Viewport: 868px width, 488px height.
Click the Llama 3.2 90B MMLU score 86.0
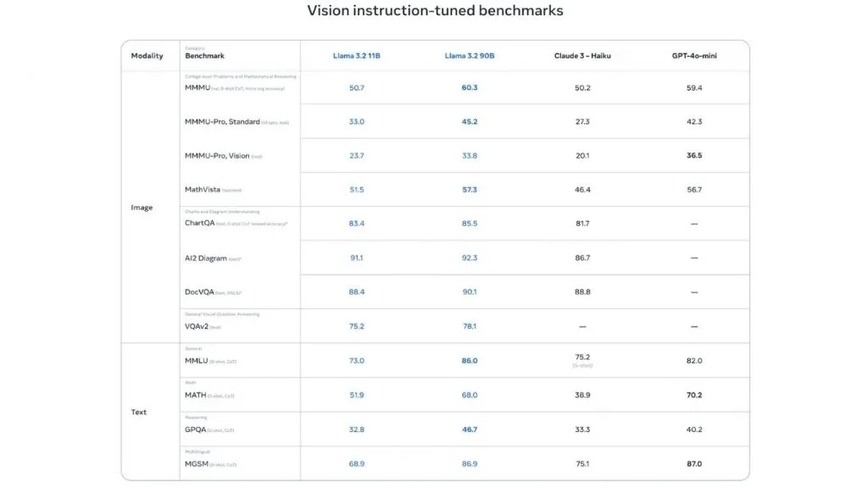pyautogui.click(x=470, y=361)
